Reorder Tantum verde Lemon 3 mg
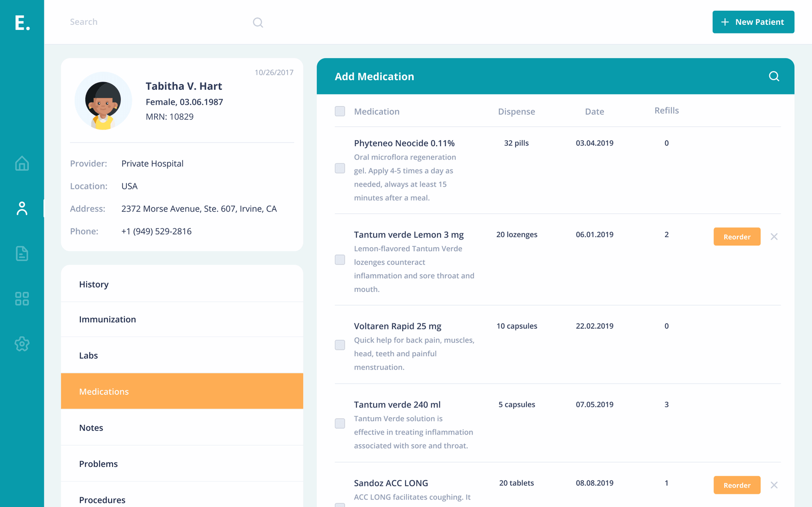812x507 pixels. pyautogui.click(x=736, y=236)
